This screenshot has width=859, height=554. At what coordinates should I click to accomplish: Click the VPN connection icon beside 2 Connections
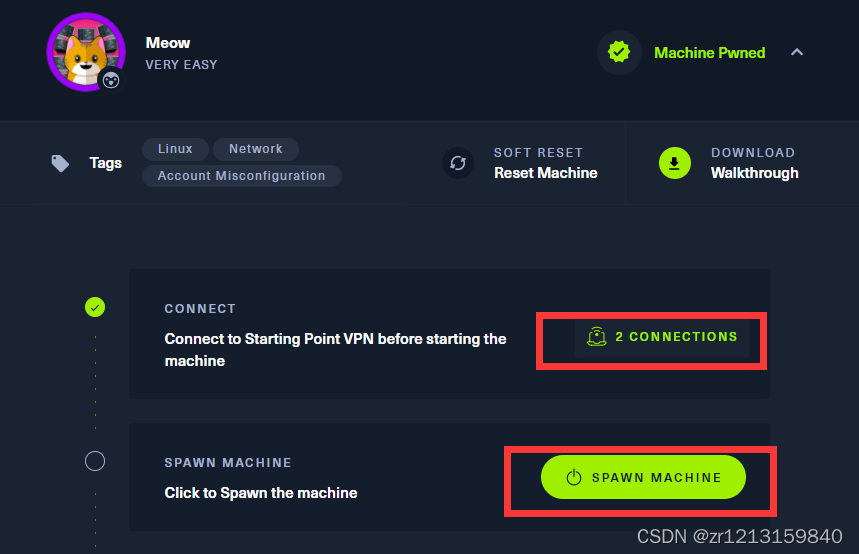coord(597,336)
